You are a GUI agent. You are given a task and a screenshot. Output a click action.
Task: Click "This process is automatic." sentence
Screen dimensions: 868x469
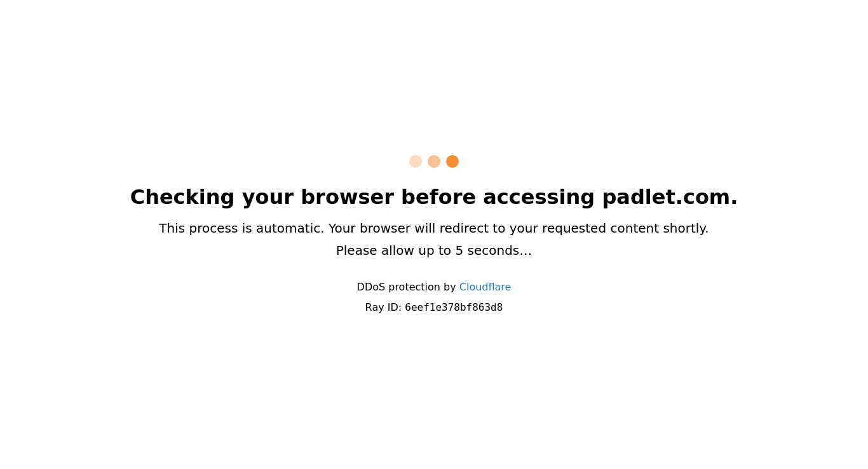click(x=241, y=229)
